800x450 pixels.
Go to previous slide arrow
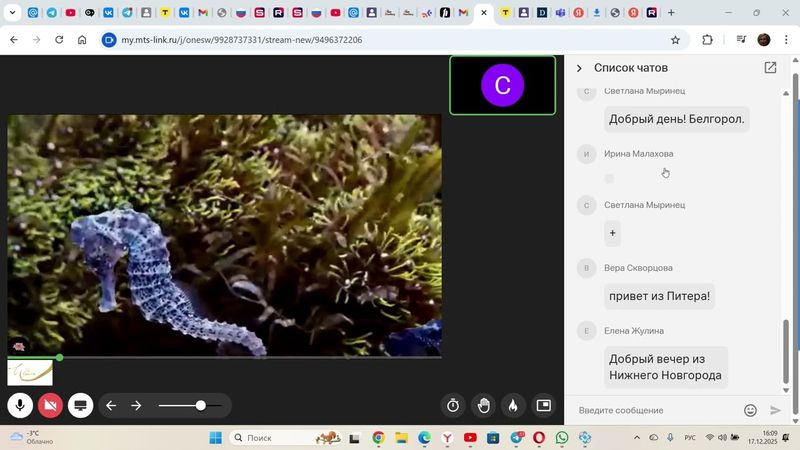pos(111,405)
